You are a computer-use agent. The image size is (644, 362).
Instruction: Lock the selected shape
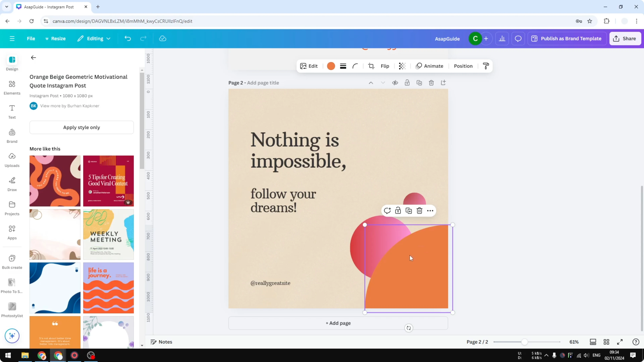point(398,211)
